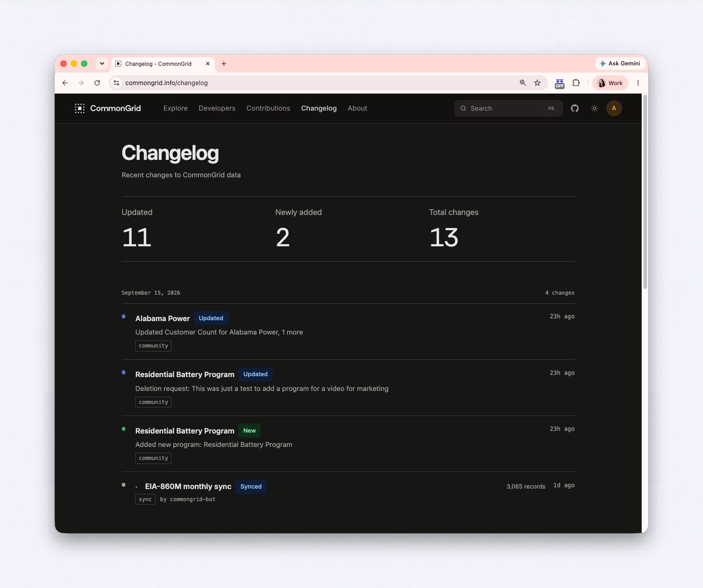
Task: Click the zoom magnifier icon in address bar
Action: point(523,83)
